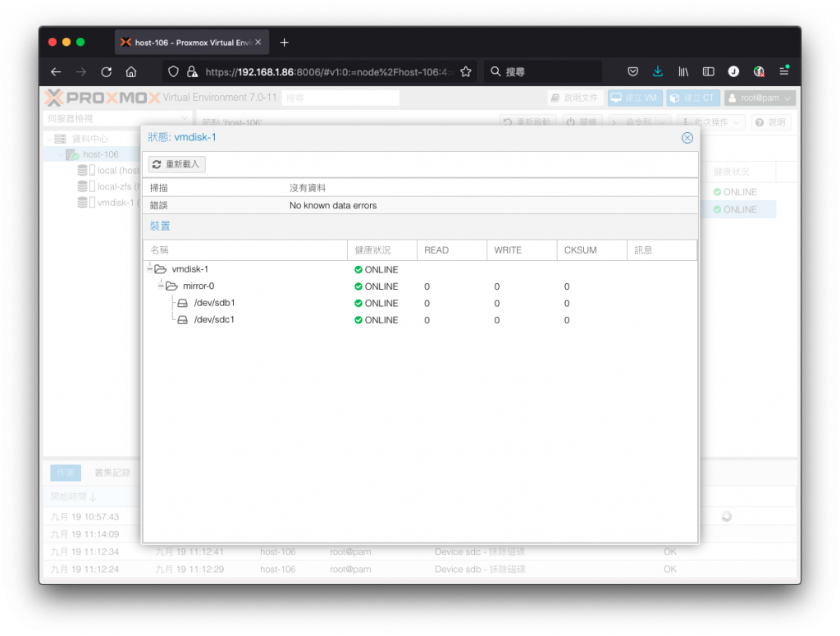The height and width of the screenshot is (636, 840).
Task: Open the browser library icon
Action: click(683, 71)
